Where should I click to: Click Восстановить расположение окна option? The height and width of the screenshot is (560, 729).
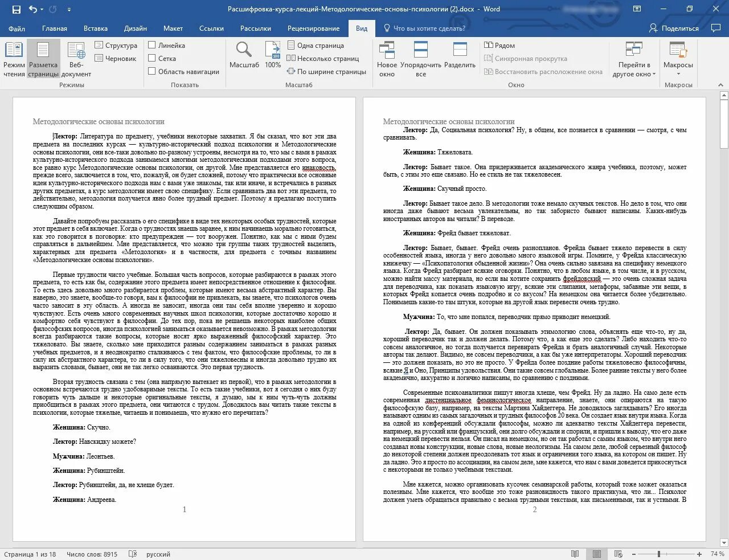click(543, 72)
